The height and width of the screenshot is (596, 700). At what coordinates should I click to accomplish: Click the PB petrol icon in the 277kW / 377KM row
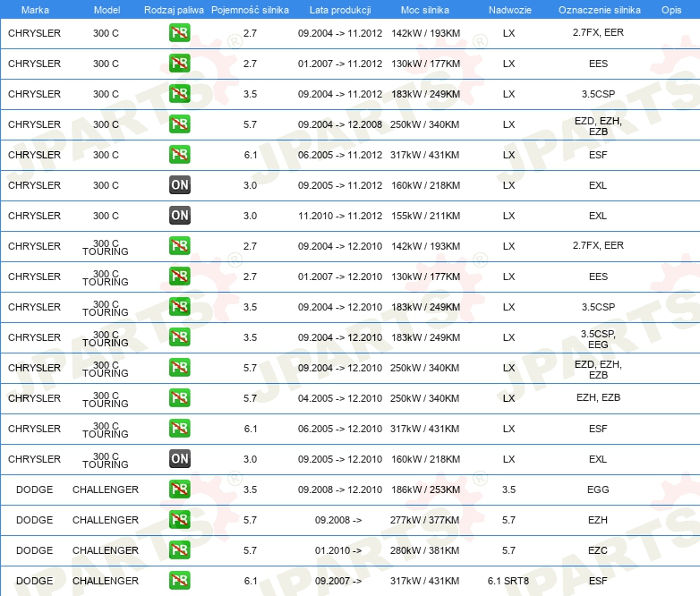180,520
